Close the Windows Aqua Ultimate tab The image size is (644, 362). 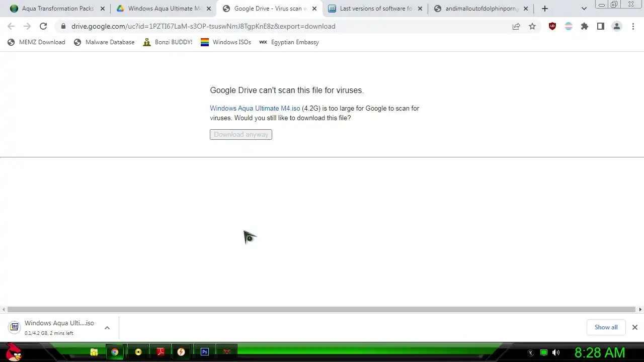[209, 9]
